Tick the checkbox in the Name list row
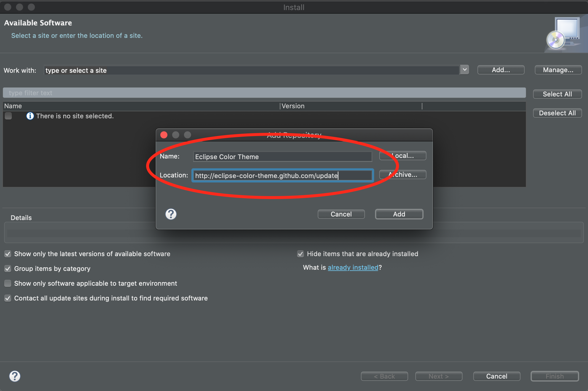This screenshot has width=588, height=391. click(8, 116)
